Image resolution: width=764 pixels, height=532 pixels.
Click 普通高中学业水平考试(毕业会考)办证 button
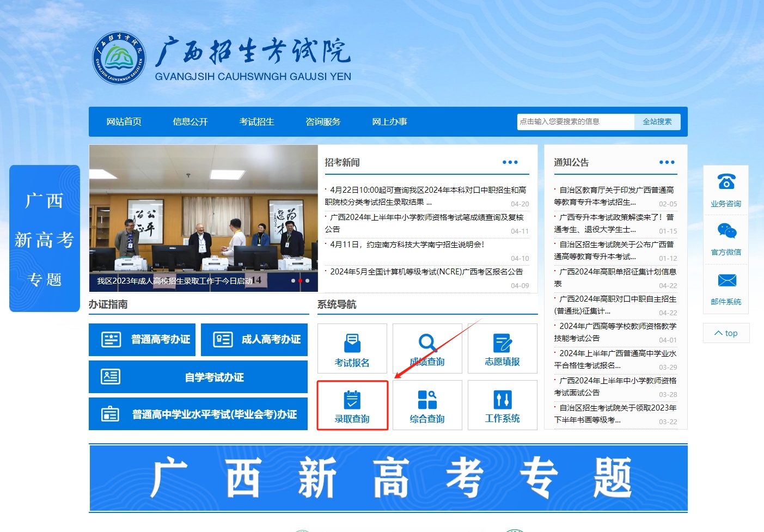coord(198,414)
